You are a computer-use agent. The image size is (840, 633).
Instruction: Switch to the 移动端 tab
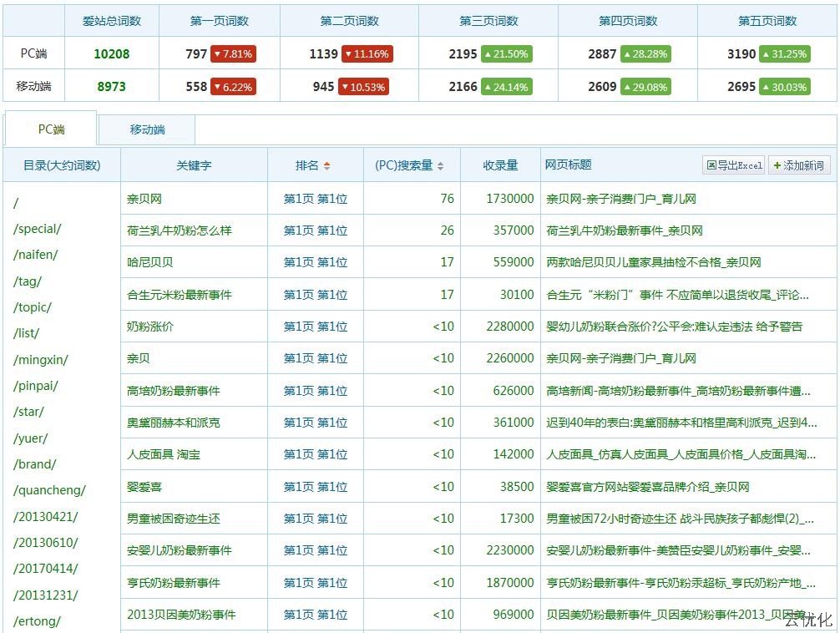tap(147, 129)
